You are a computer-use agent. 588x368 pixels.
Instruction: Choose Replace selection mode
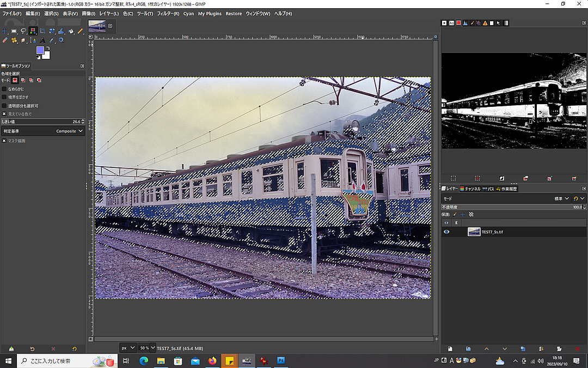15,80
